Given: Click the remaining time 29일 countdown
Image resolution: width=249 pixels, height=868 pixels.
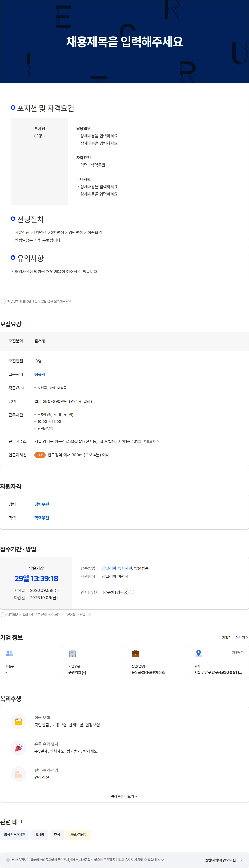Looking at the screenshot, I should tap(36, 578).
